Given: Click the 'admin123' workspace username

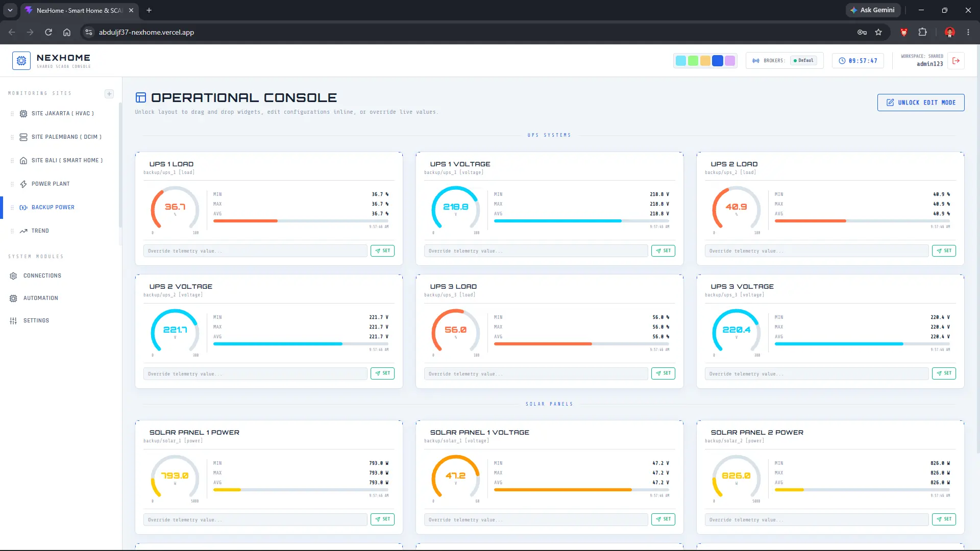Looking at the screenshot, I should 930,64.
